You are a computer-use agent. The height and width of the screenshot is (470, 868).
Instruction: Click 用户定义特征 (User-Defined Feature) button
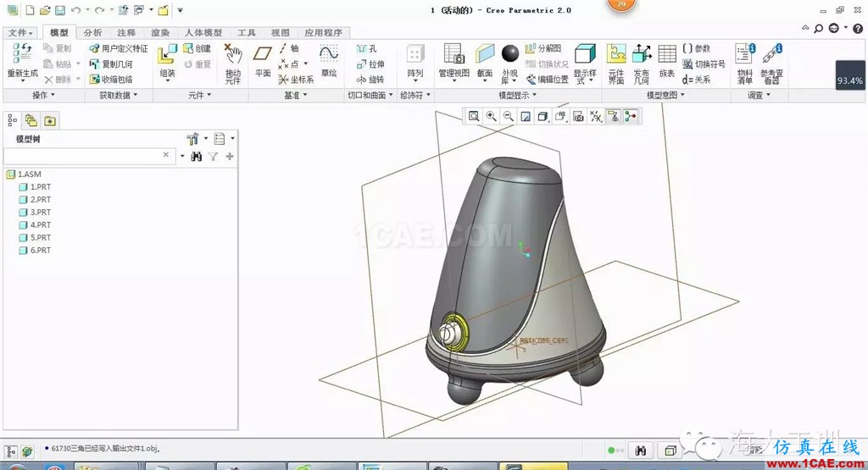(x=119, y=48)
